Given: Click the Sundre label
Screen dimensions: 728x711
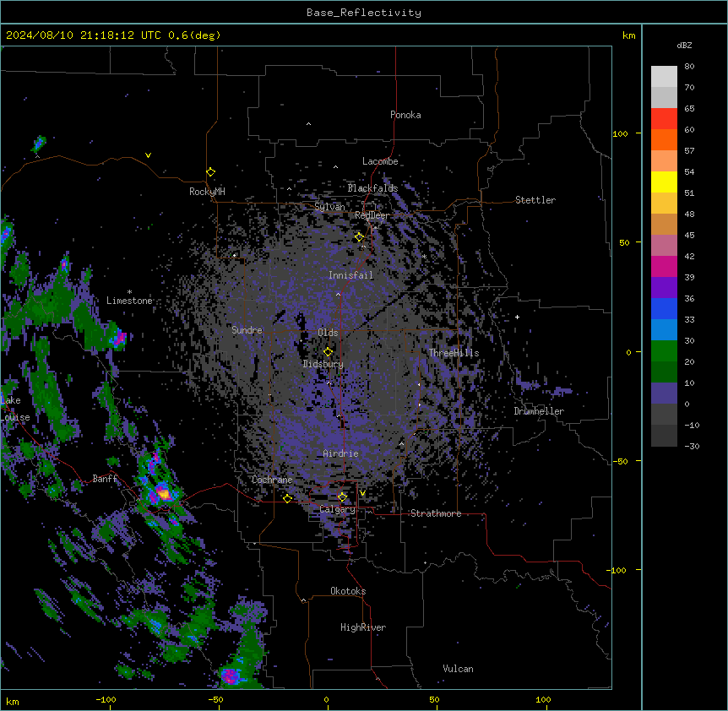Looking at the screenshot, I should (x=247, y=330).
